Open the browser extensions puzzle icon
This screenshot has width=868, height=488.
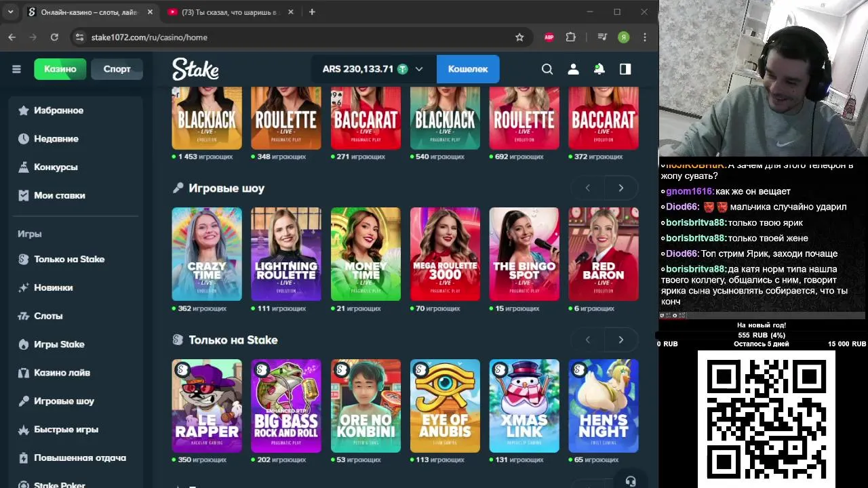pyautogui.click(x=570, y=37)
